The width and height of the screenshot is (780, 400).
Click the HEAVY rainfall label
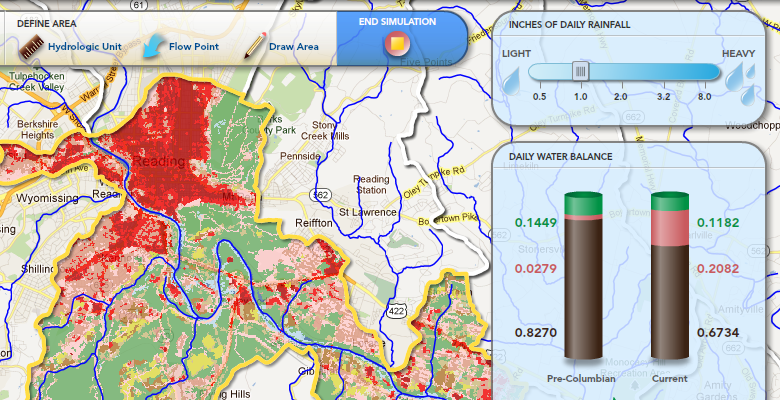coord(739,54)
